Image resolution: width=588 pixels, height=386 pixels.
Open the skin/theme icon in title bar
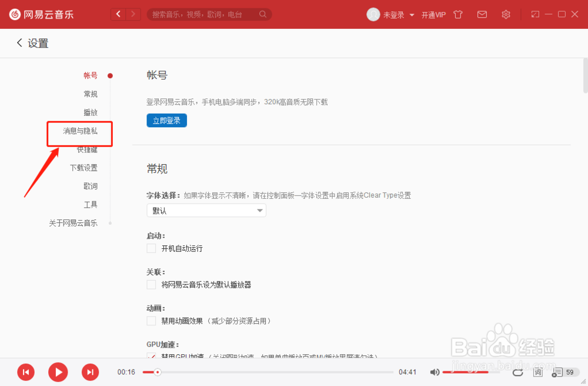click(458, 14)
